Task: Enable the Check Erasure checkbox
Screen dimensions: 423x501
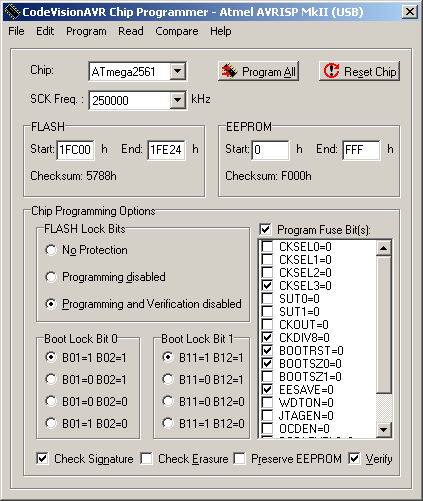Action: [146, 459]
